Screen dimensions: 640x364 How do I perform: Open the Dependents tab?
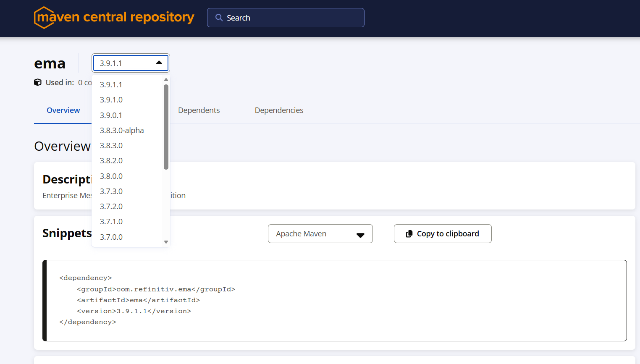pos(199,110)
